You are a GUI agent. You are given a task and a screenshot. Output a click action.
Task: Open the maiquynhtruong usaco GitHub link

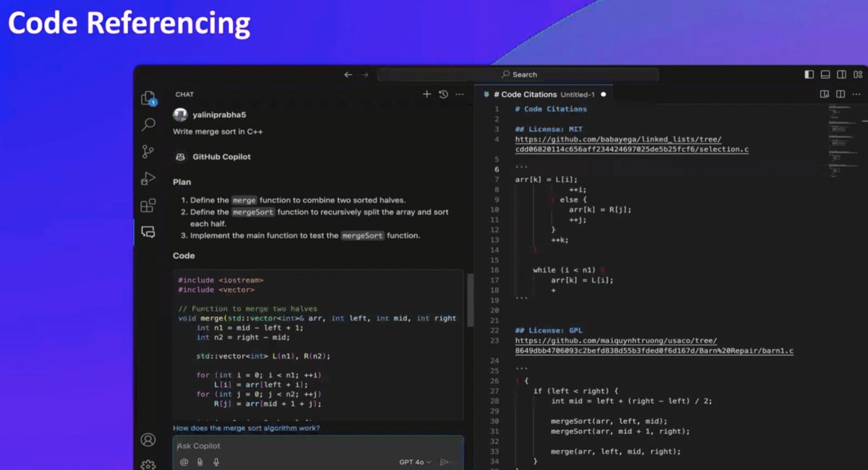click(x=654, y=346)
